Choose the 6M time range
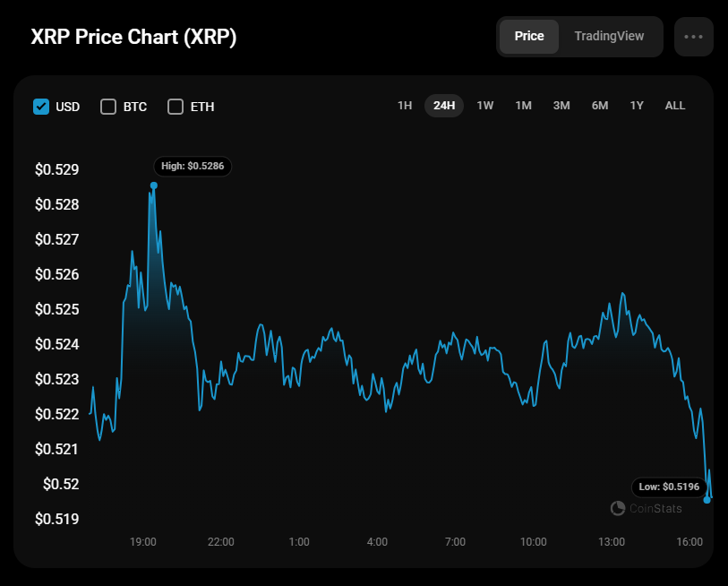This screenshot has width=728, height=586. coord(600,106)
